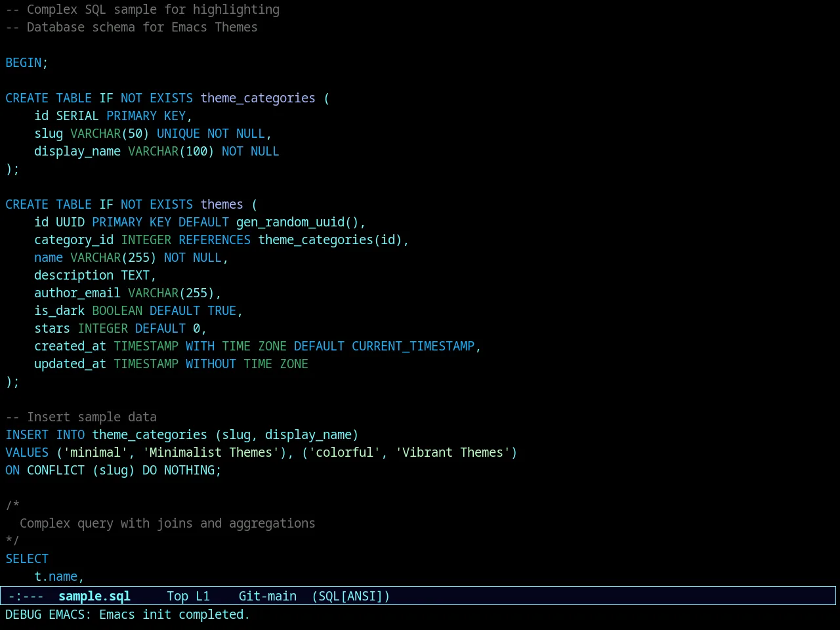840x630 pixels.
Task: Click CURRENT_TIMESTAMP on created_at line
Action: (413, 346)
